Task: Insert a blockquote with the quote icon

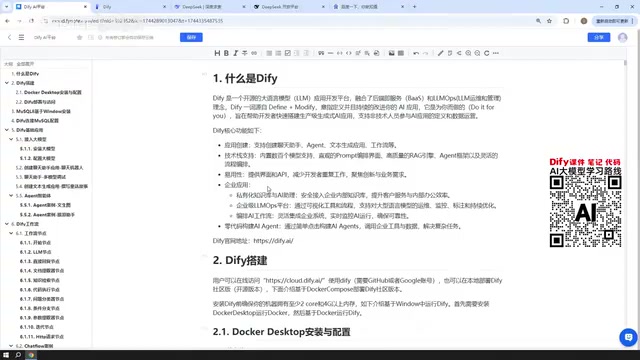Action: tap(321, 53)
